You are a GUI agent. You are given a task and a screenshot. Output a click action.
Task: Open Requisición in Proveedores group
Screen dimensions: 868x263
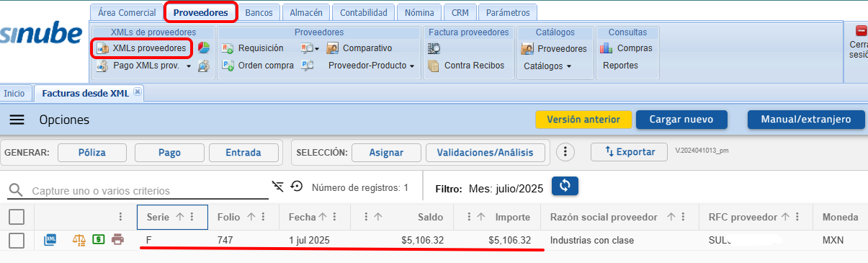[x=253, y=48]
